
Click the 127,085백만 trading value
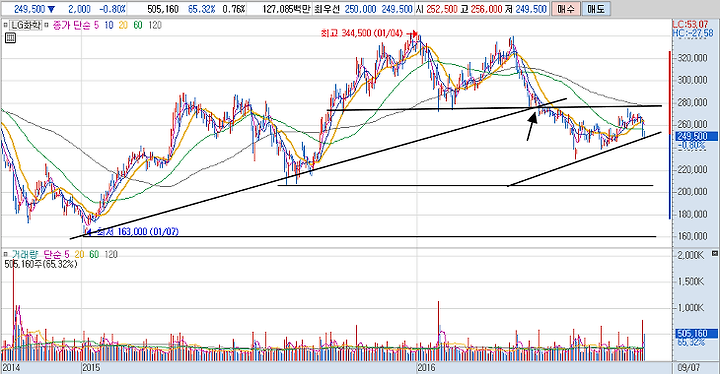click(287, 9)
